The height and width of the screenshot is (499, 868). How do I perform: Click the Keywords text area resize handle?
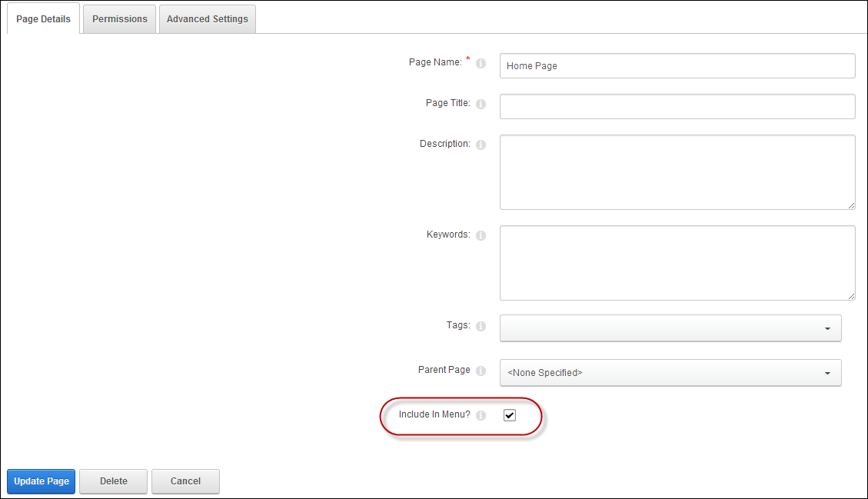pos(851,296)
